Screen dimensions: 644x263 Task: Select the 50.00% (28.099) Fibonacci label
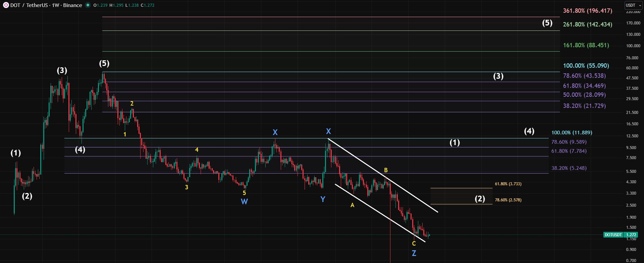[x=584, y=95]
